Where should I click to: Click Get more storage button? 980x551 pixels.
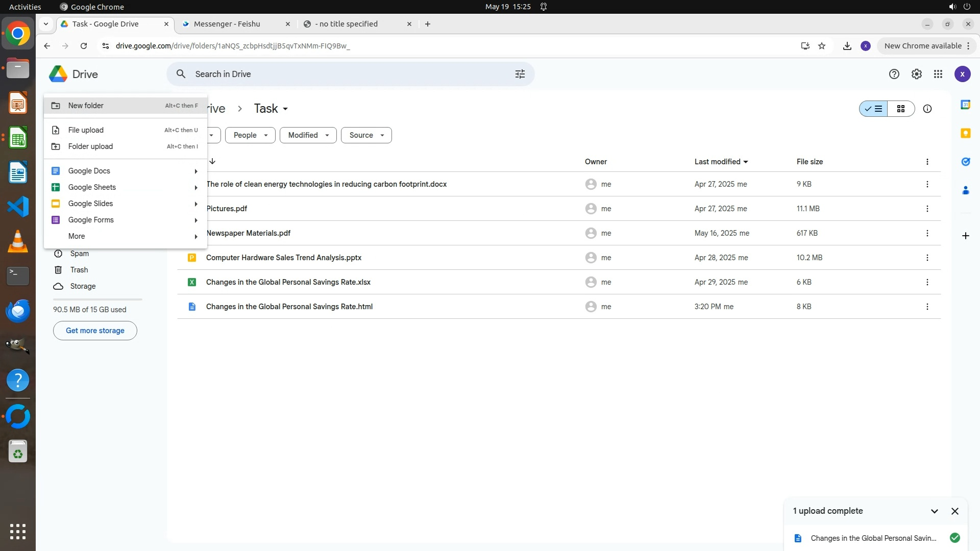click(x=95, y=331)
